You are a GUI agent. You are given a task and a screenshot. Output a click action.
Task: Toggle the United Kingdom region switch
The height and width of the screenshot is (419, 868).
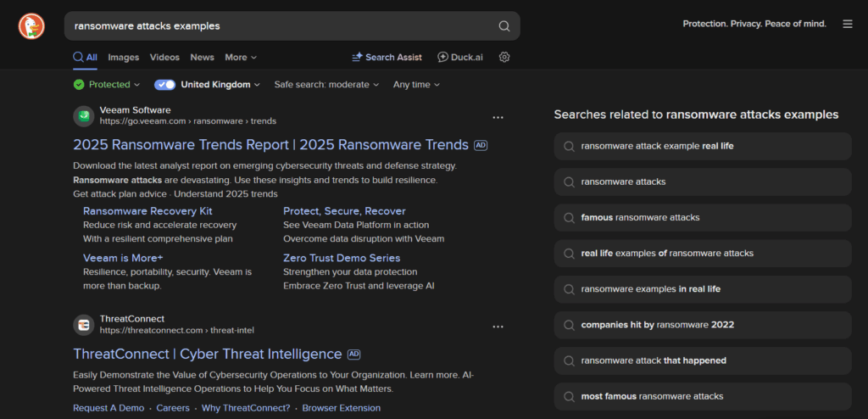(x=164, y=85)
